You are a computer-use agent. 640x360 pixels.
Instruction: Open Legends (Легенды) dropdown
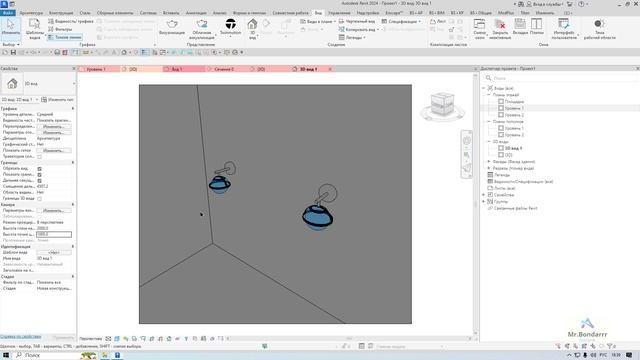point(352,37)
